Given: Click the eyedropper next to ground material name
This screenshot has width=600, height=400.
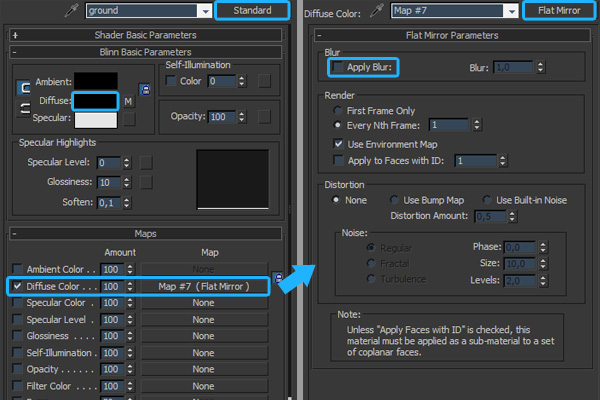Looking at the screenshot, I should tap(72, 10).
